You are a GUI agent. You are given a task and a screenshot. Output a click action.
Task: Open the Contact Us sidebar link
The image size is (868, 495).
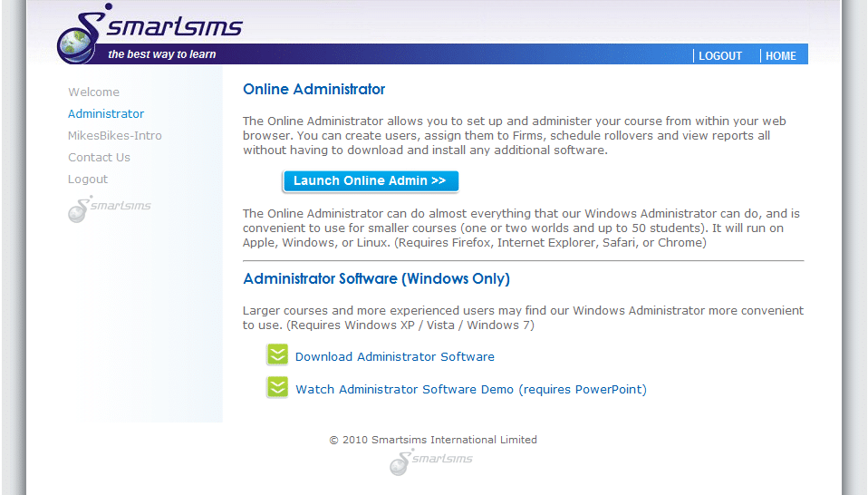pyautogui.click(x=99, y=158)
